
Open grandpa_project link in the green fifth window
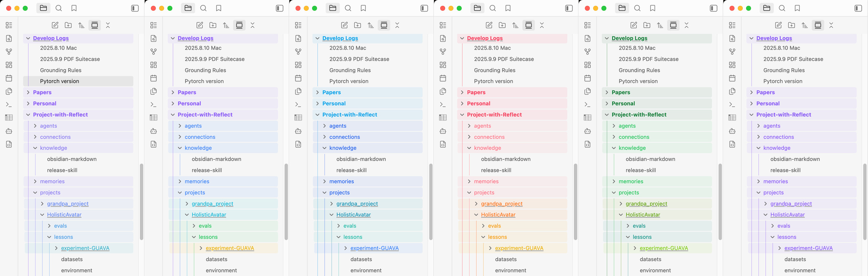tap(646, 204)
